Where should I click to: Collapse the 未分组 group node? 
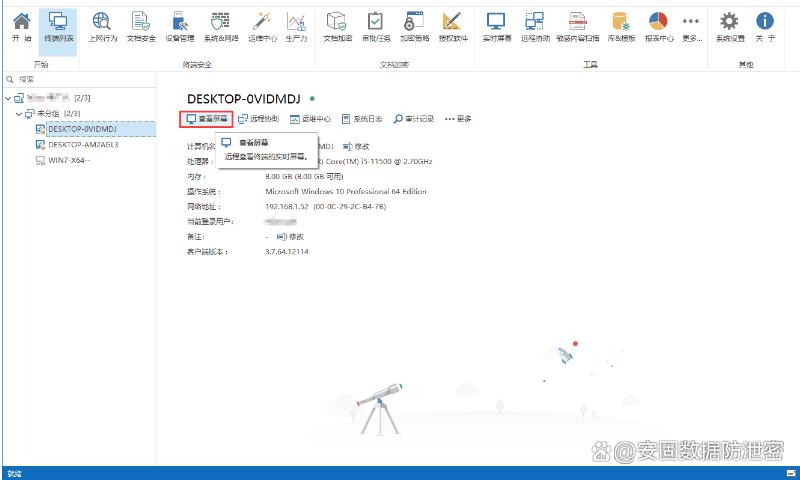point(19,114)
